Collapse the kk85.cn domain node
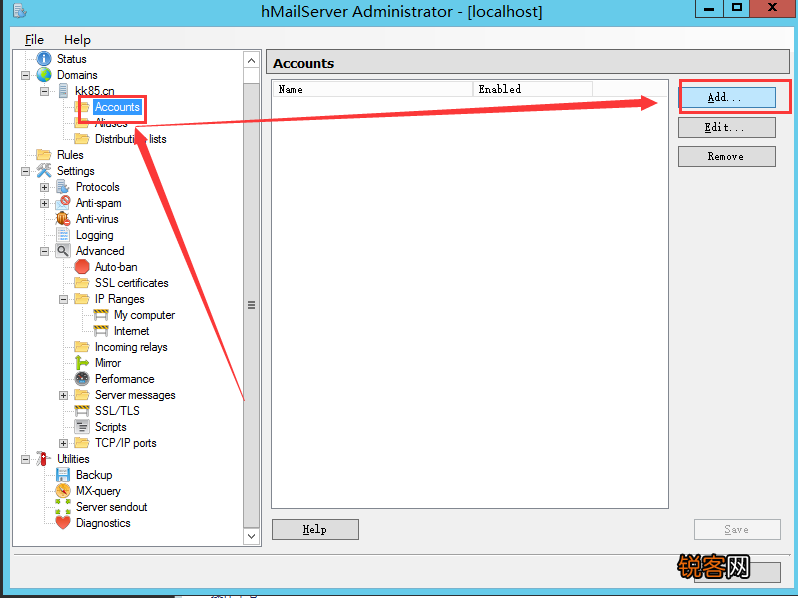Image resolution: width=798 pixels, height=598 pixels. pyautogui.click(x=44, y=92)
